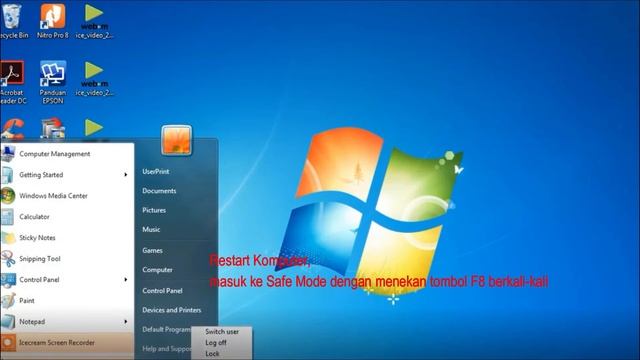The image size is (640, 360).
Task: Expand the Control Panel submenu arrow
Action: (x=126, y=280)
